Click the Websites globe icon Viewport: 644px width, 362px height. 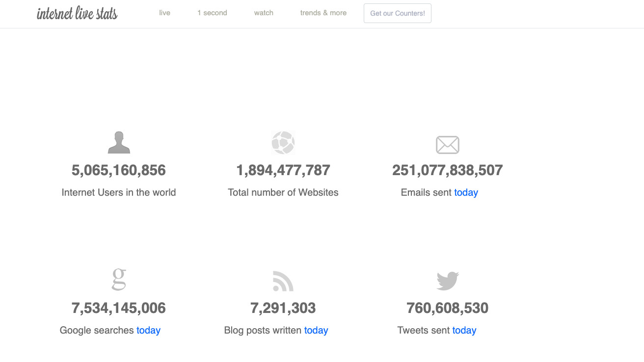283,143
